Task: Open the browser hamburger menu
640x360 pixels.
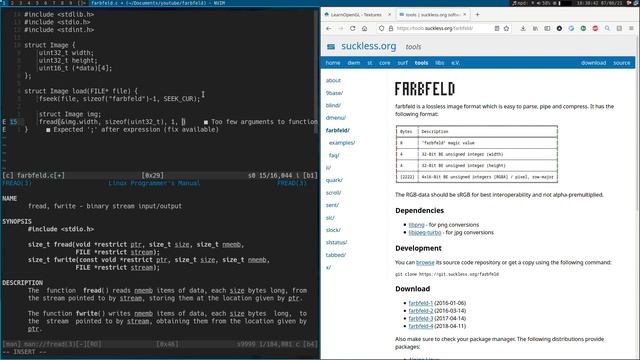Action: (631, 29)
